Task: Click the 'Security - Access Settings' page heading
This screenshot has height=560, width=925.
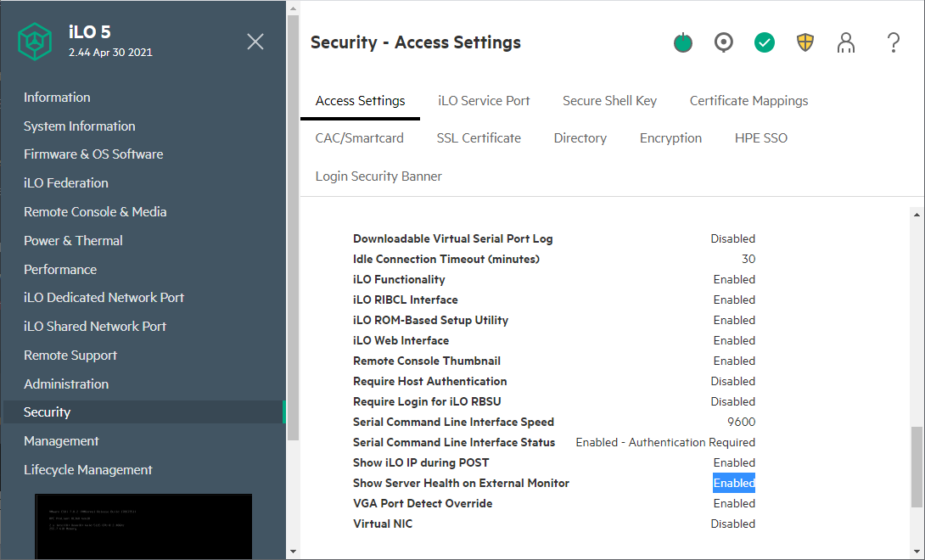Action: 415,42
